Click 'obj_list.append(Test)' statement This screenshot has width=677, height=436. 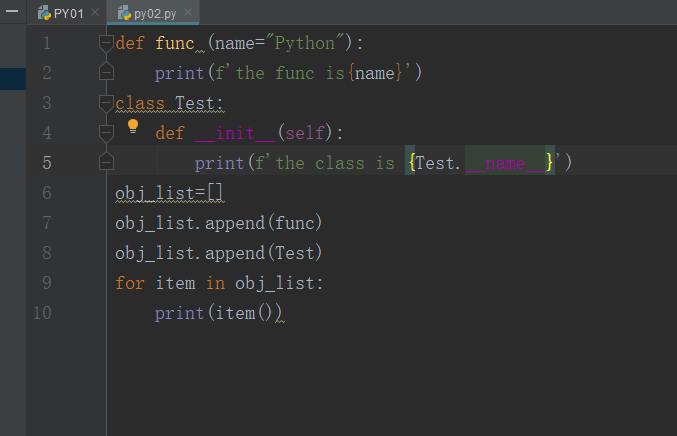[218, 253]
